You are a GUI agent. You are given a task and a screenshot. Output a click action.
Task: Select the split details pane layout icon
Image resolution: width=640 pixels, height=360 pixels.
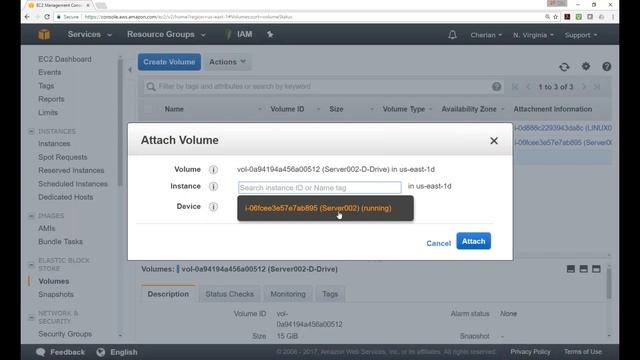pos(584,269)
